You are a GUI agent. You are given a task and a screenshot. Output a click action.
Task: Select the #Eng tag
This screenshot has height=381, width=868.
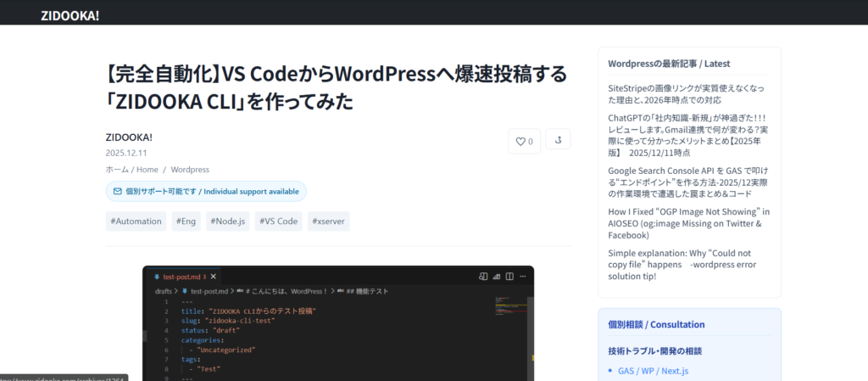[x=186, y=221]
